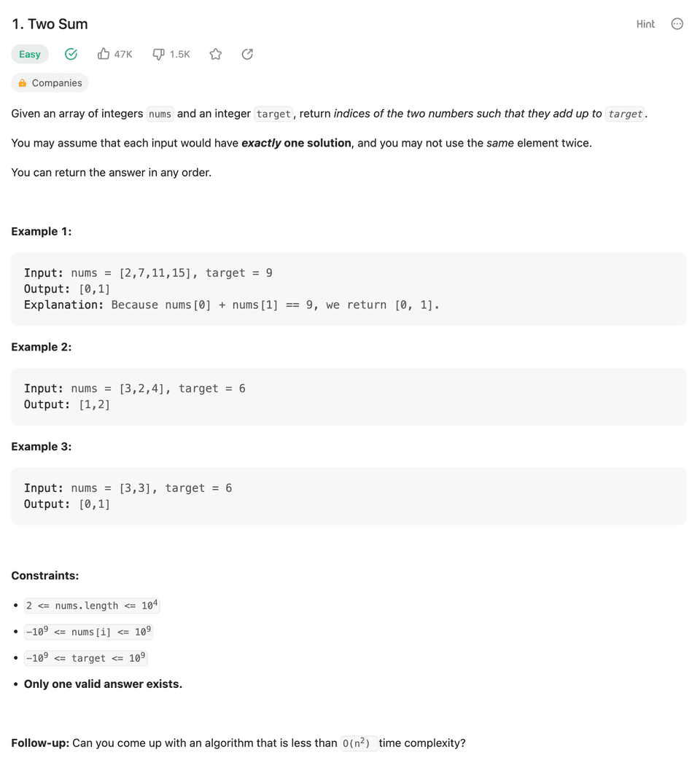Toggle the star favorite icon

(216, 54)
